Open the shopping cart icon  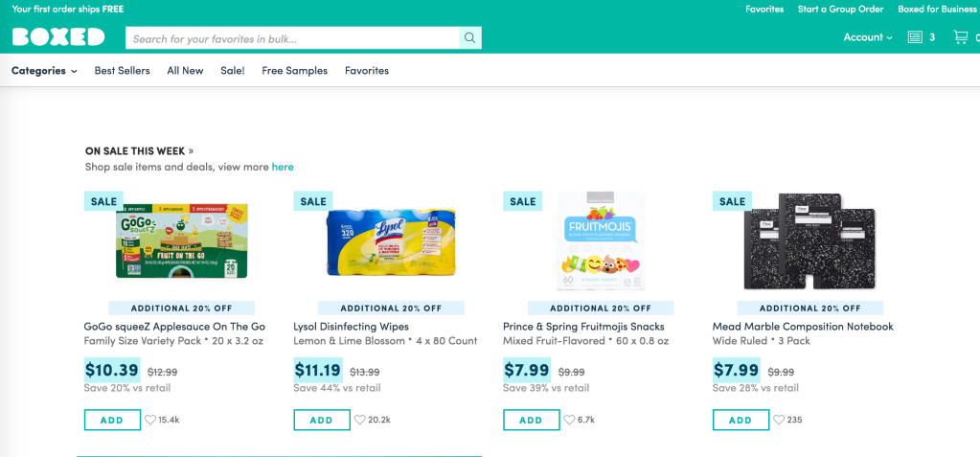(x=960, y=37)
